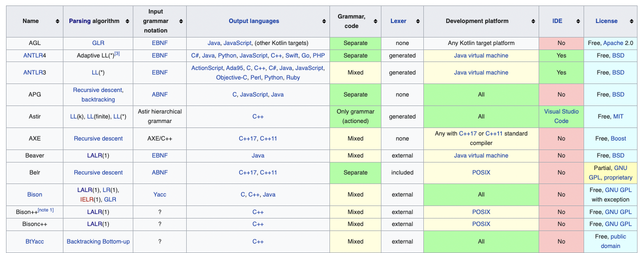Sort by Grammar, code column arrows
This screenshot has height=253, width=644.
[x=376, y=21]
